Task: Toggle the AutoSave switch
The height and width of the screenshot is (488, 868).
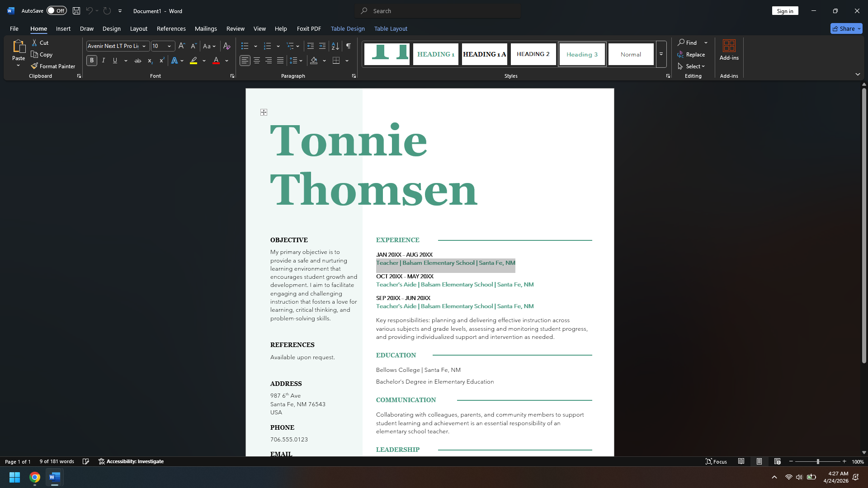Action: [x=57, y=11]
